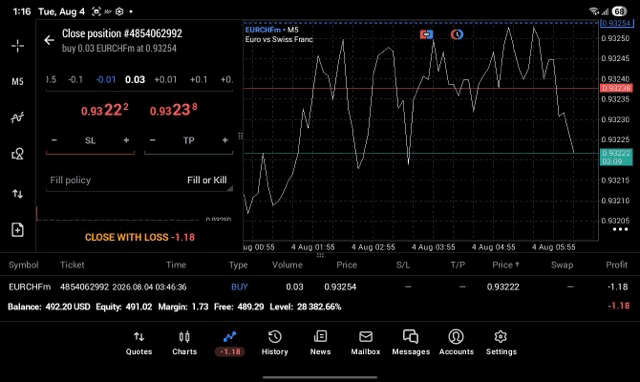
Task: Increase the SL value with plus
Action: 126,140
